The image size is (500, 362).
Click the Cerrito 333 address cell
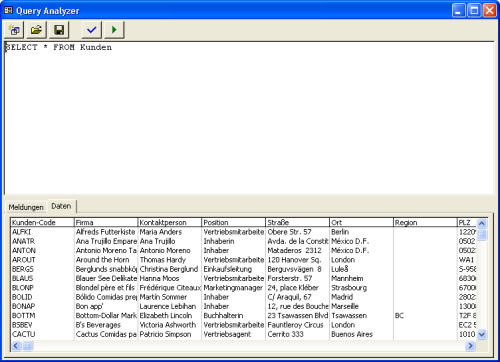[x=297, y=334]
